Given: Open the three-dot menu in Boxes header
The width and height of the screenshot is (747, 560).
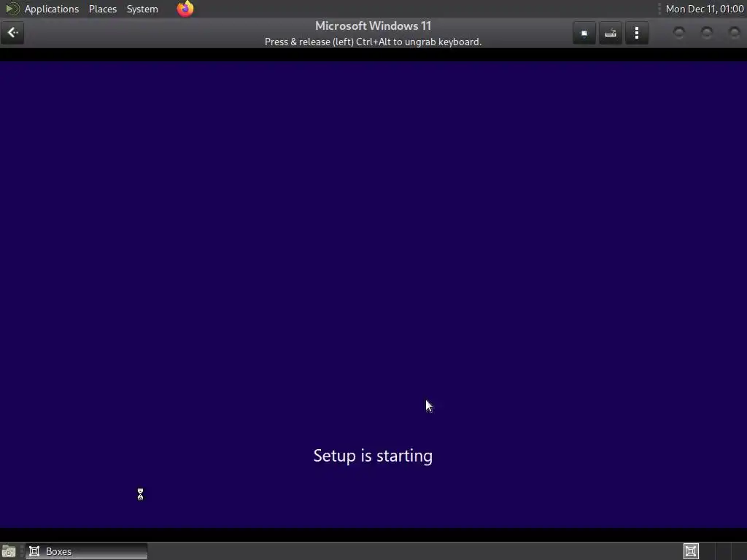Looking at the screenshot, I should 636,34.
